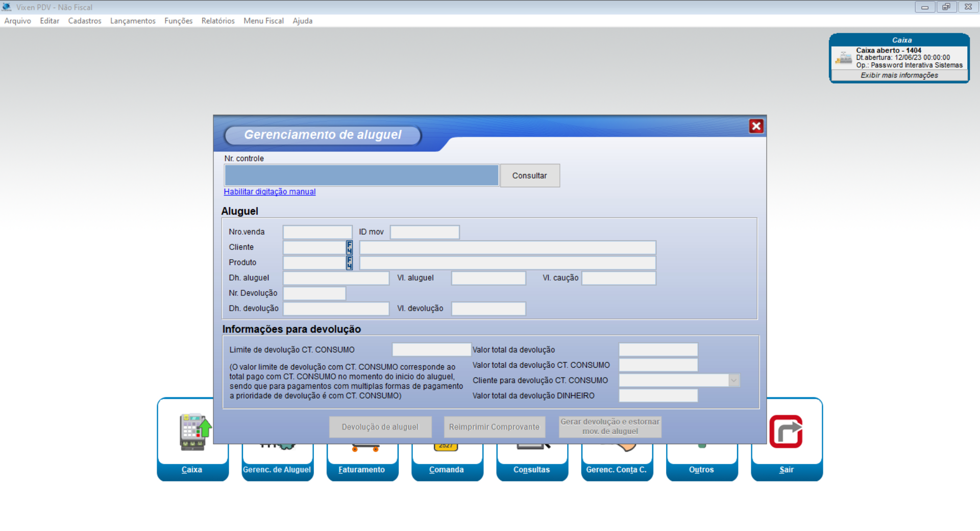Click Exibir mais informações in Caixa panel
The height and width of the screenshot is (531, 980).
[899, 75]
